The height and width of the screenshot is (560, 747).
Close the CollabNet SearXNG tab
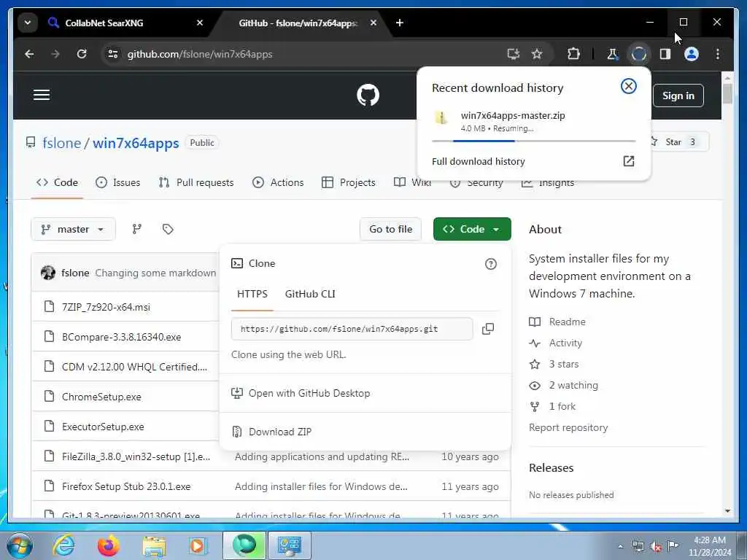tap(200, 23)
